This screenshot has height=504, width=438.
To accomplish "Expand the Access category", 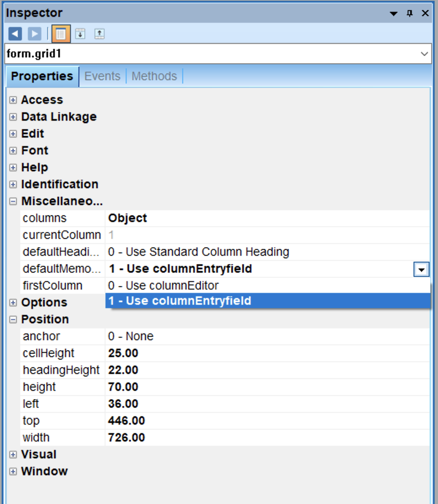I will 13,100.
